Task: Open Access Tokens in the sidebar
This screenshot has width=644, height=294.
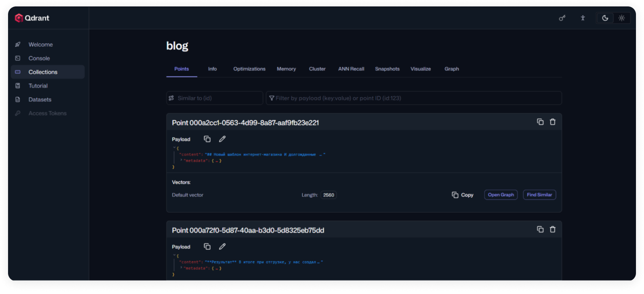Action: [x=48, y=113]
